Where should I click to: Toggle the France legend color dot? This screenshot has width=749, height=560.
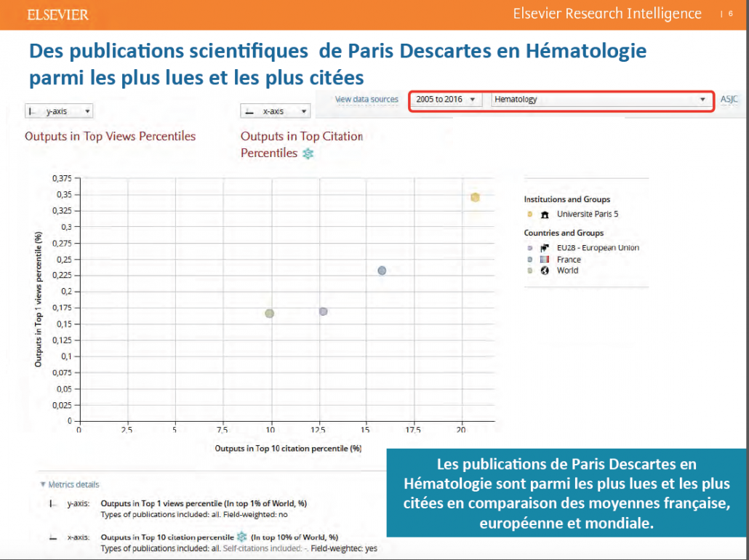(x=529, y=260)
